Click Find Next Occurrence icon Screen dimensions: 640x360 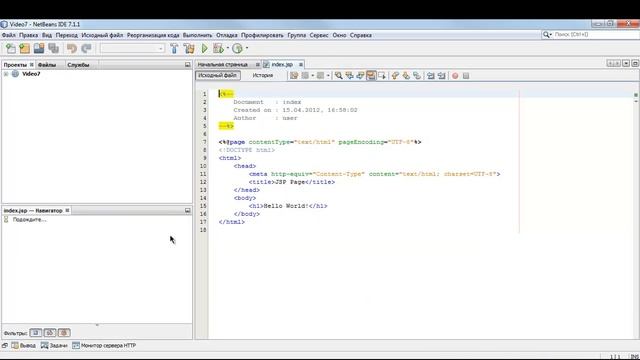360,76
